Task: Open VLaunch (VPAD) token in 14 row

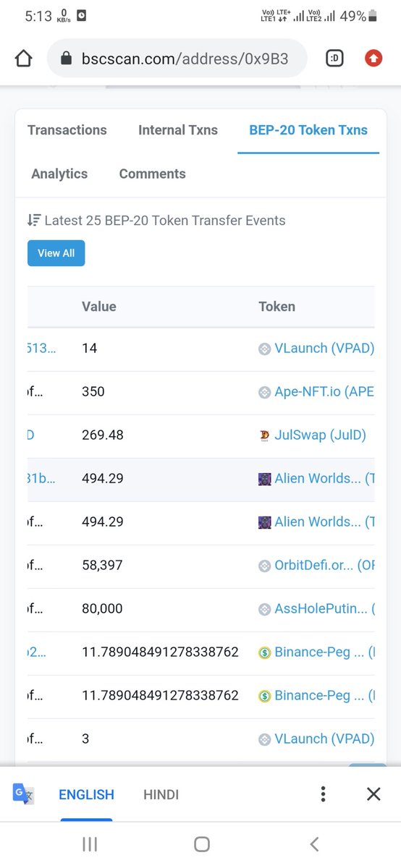Action: pyautogui.click(x=324, y=348)
